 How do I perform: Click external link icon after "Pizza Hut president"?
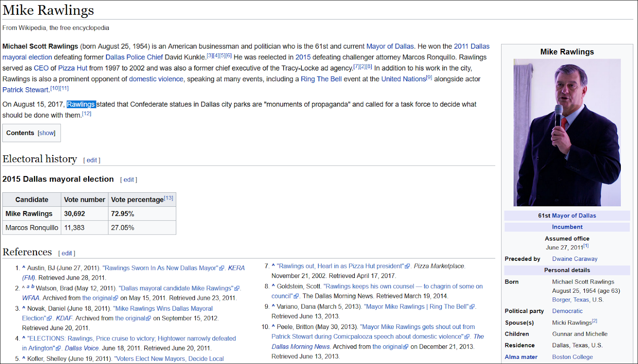click(x=408, y=266)
